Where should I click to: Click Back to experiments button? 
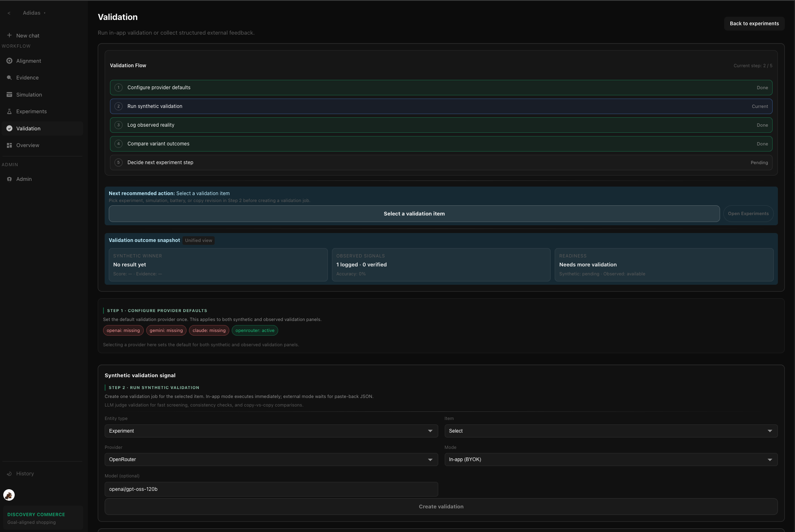(x=754, y=24)
